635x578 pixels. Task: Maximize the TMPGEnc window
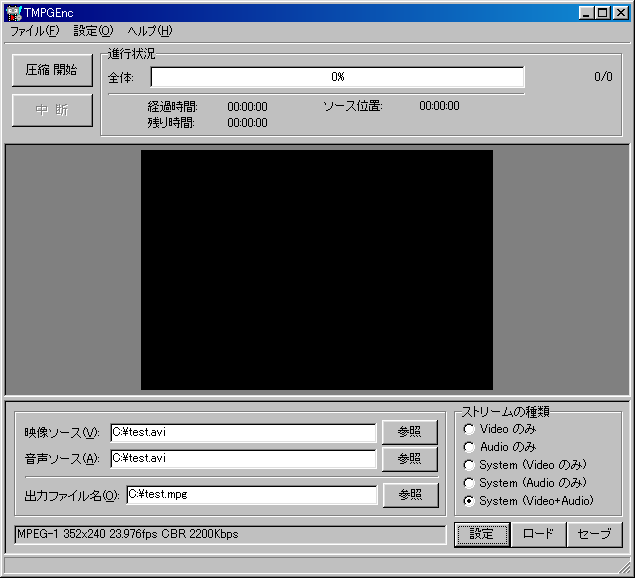[x=603, y=13]
